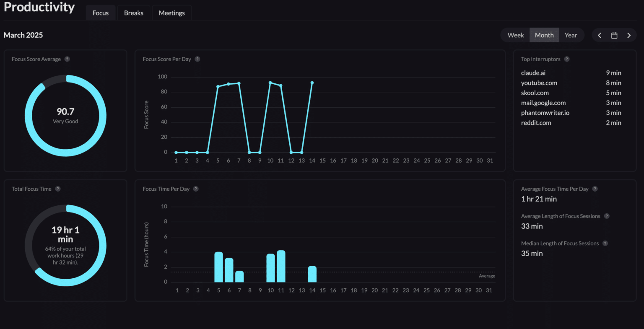Open help icon beside Focus Time Per Day
The width and height of the screenshot is (644, 329).
(196, 189)
